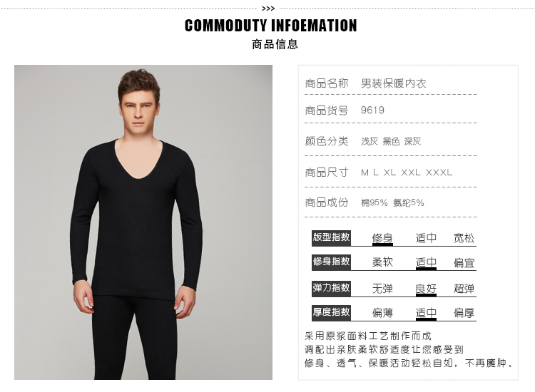Click the 修身指数 label
The image size is (535, 392).
[331, 262]
